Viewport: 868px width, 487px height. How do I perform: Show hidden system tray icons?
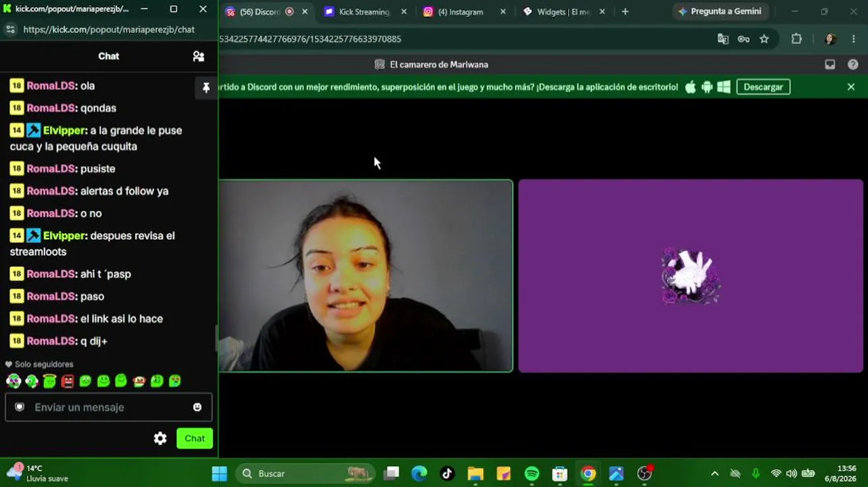(x=715, y=473)
